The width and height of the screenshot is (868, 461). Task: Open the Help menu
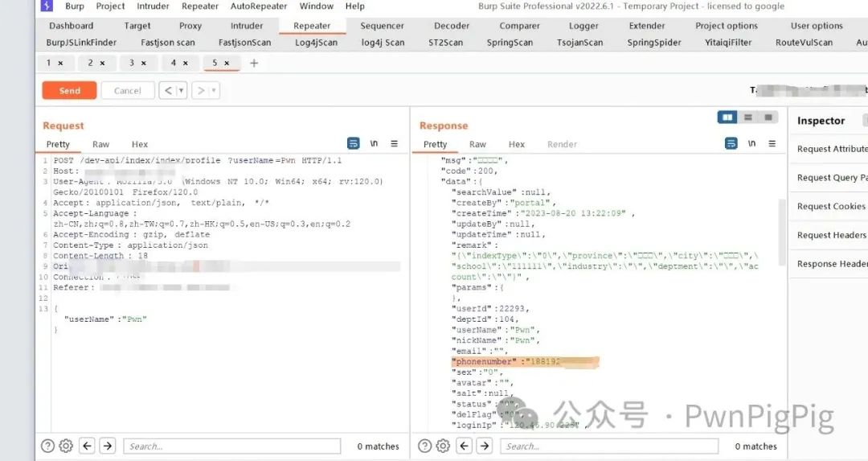[355, 6]
